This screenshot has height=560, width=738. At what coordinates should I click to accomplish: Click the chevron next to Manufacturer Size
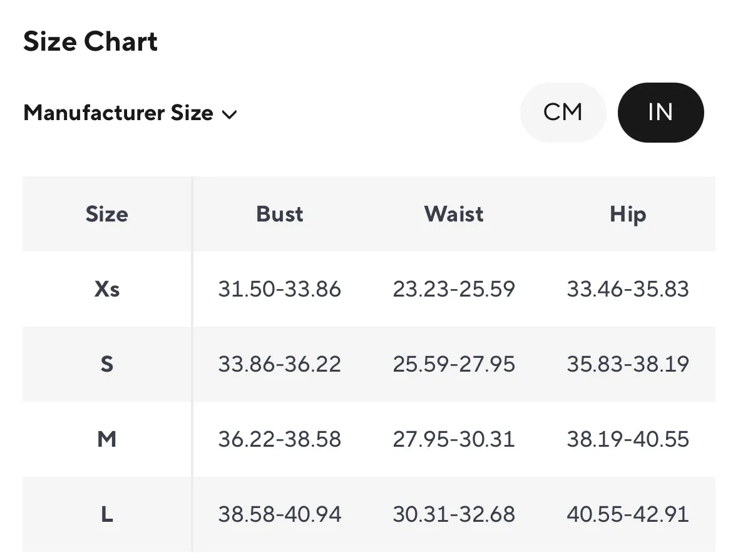pos(229,115)
